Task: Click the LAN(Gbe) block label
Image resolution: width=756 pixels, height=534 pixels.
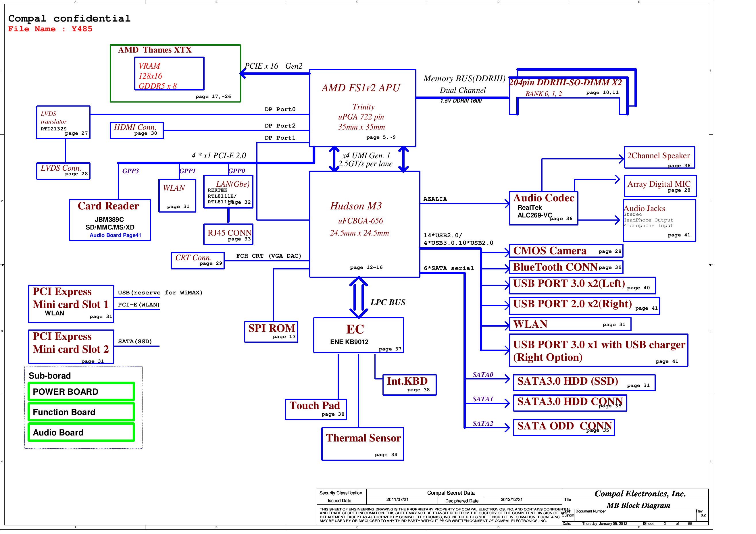Action: coord(233,184)
